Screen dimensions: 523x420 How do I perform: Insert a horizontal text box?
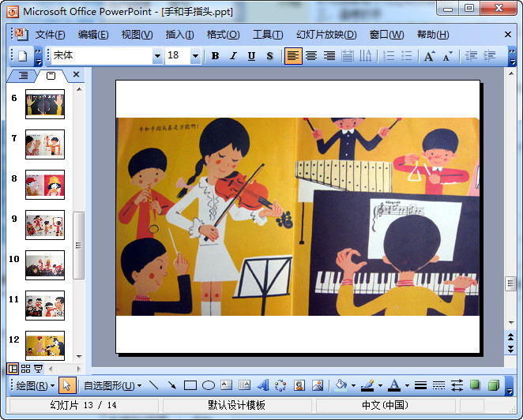(x=226, y=386)
